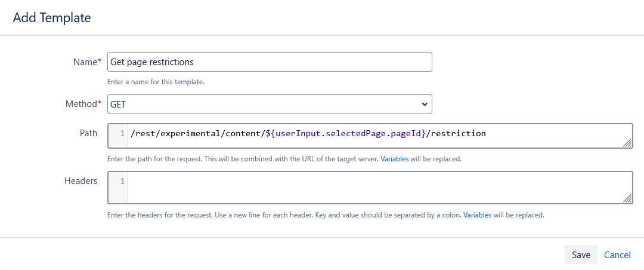
Task: Select the Path field label
Action: pos(88,133)
